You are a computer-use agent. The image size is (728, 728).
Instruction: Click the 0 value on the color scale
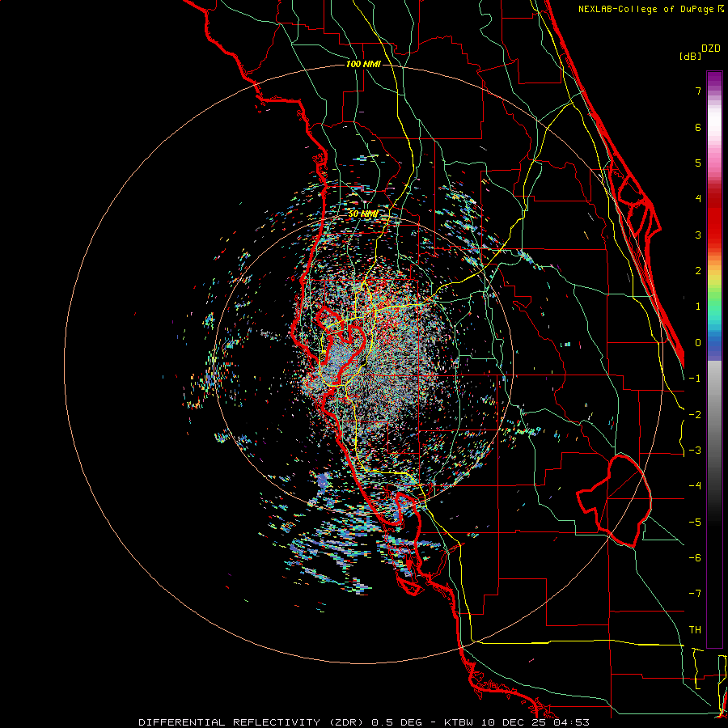point(698,343)
